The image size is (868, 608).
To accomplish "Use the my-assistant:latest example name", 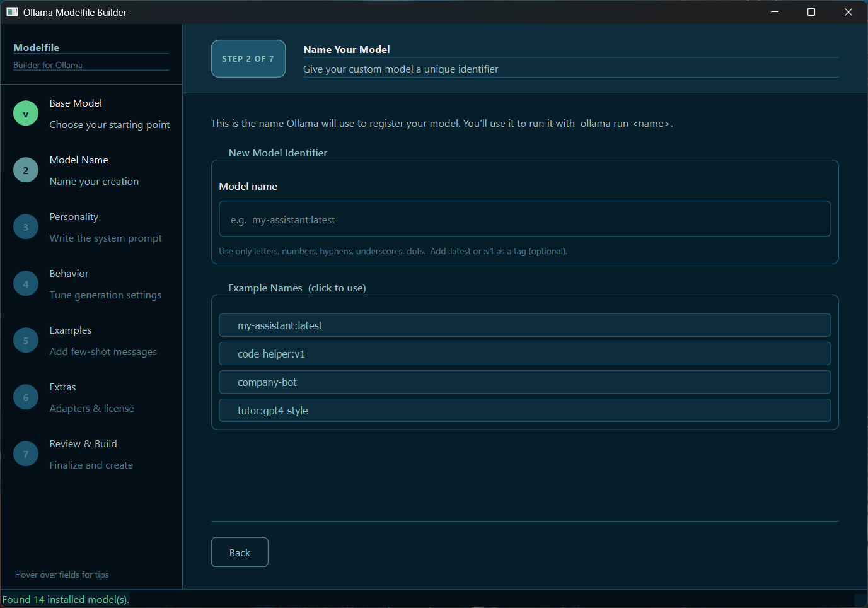I will coord(524,325).
